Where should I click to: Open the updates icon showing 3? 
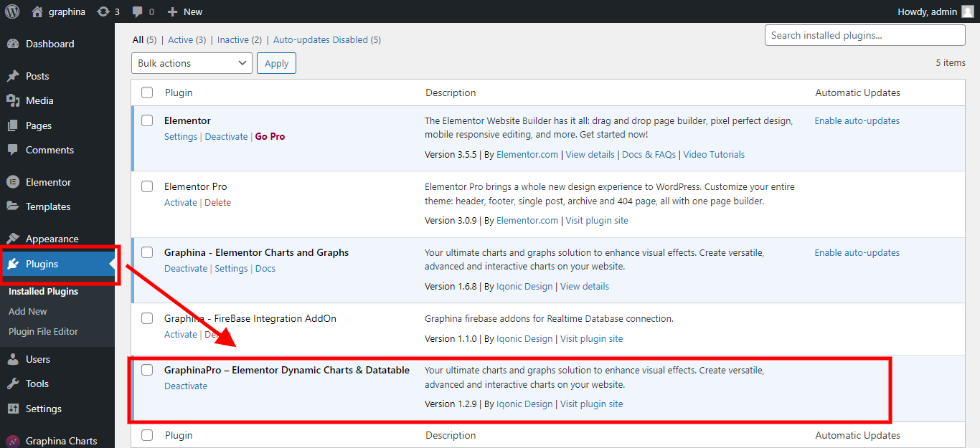103,11
